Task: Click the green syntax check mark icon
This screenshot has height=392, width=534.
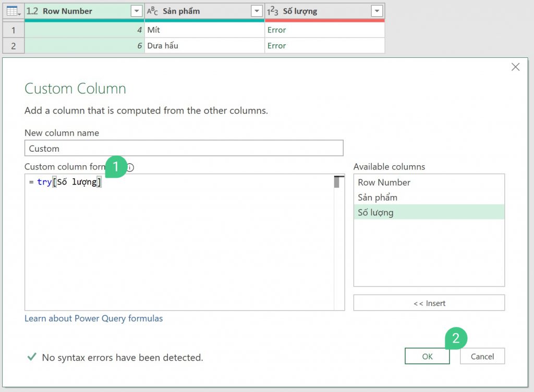Action: 31,357
